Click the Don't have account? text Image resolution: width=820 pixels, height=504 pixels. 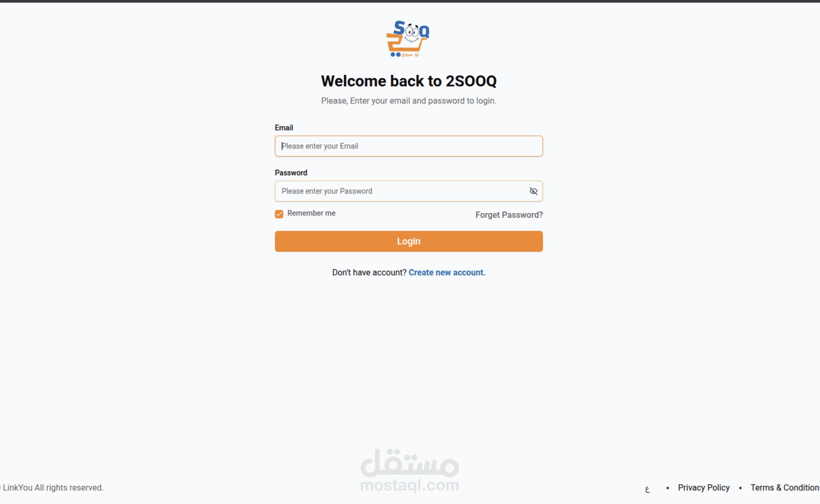coord(369,273)
